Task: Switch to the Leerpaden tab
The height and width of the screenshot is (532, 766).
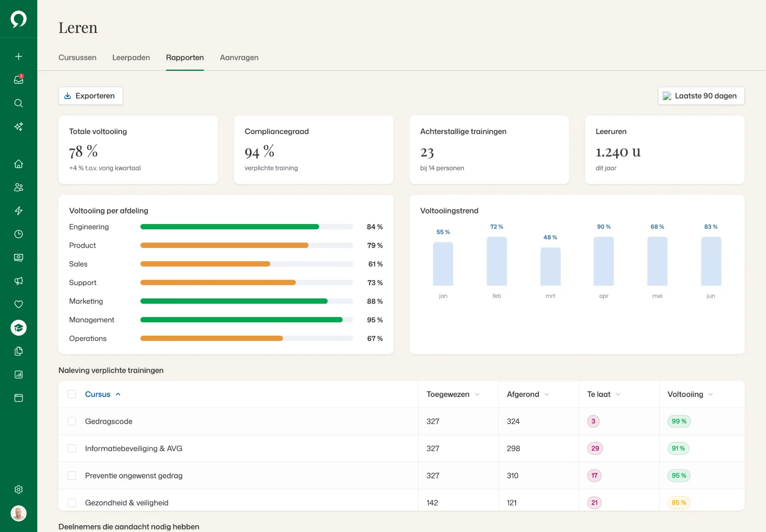Action: 131,57
